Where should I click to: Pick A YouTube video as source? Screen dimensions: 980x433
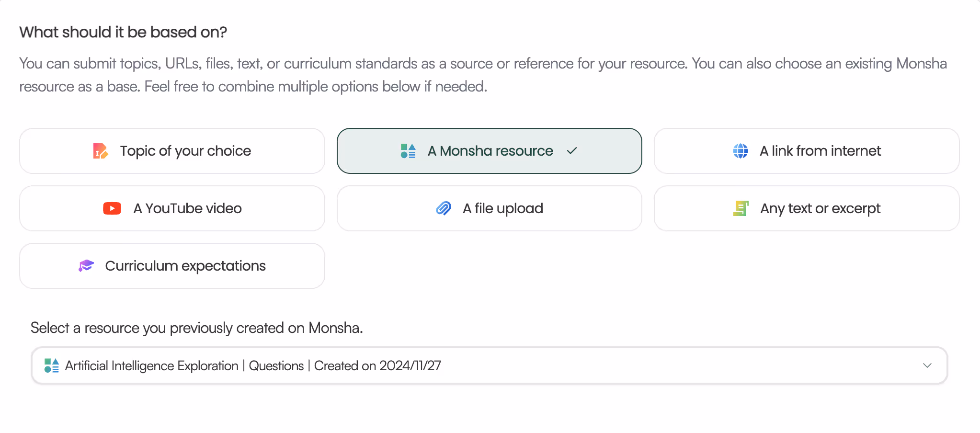pyautogui.click(x=172, y=208)
